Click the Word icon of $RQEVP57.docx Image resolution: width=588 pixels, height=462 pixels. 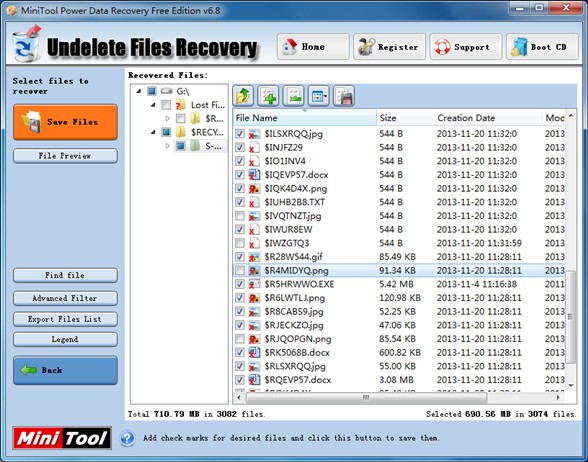pos(254,380)
